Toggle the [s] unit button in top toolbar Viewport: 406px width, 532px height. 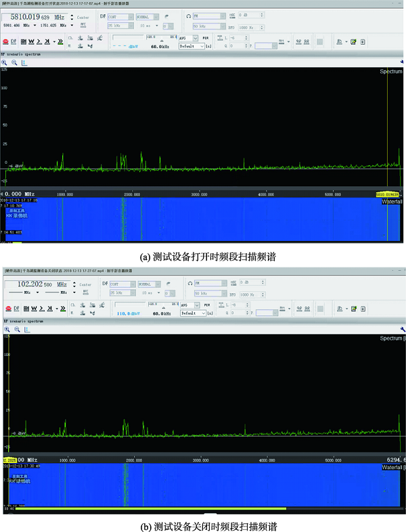point(208,47)
